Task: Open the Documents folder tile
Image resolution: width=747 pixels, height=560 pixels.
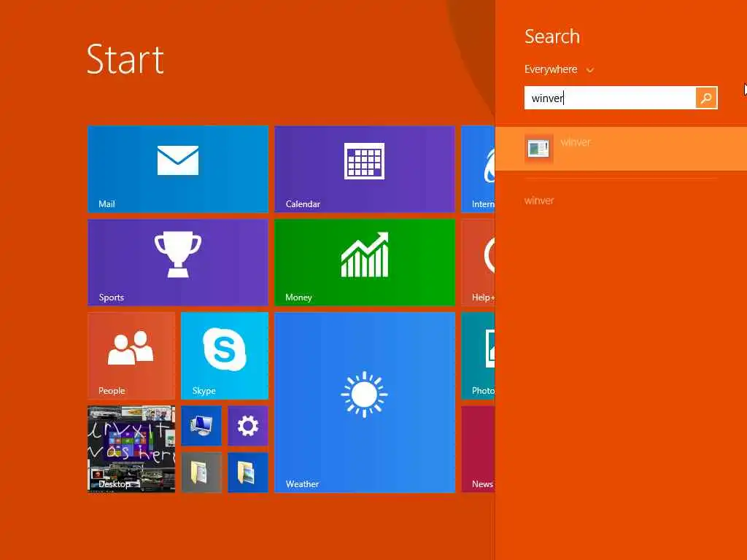Action: [x=201, y=472]
